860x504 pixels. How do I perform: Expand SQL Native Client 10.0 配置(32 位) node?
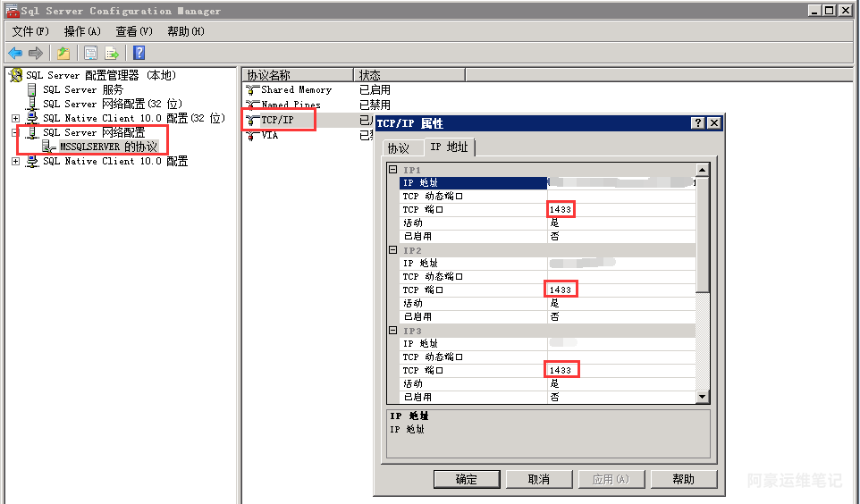tap(15, 118)
